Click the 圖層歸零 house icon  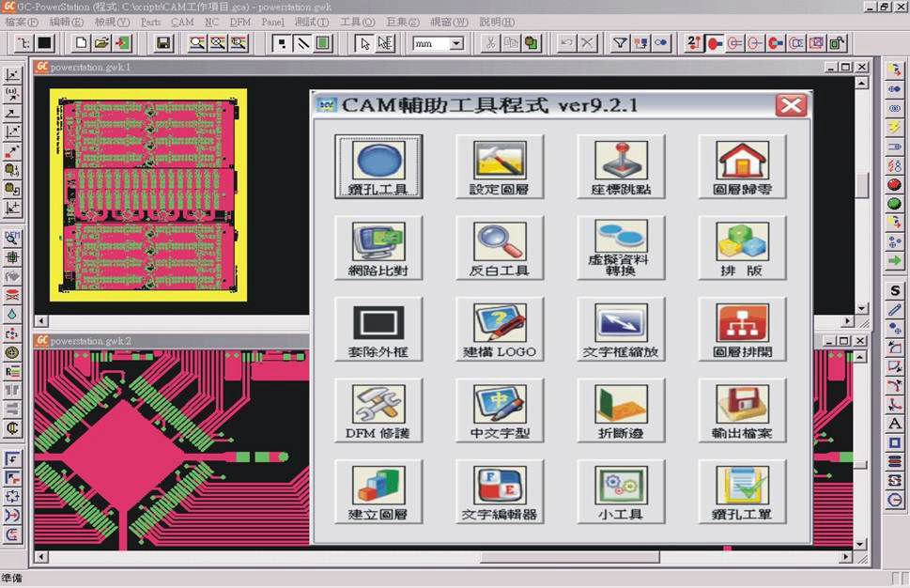pos(742,165)
